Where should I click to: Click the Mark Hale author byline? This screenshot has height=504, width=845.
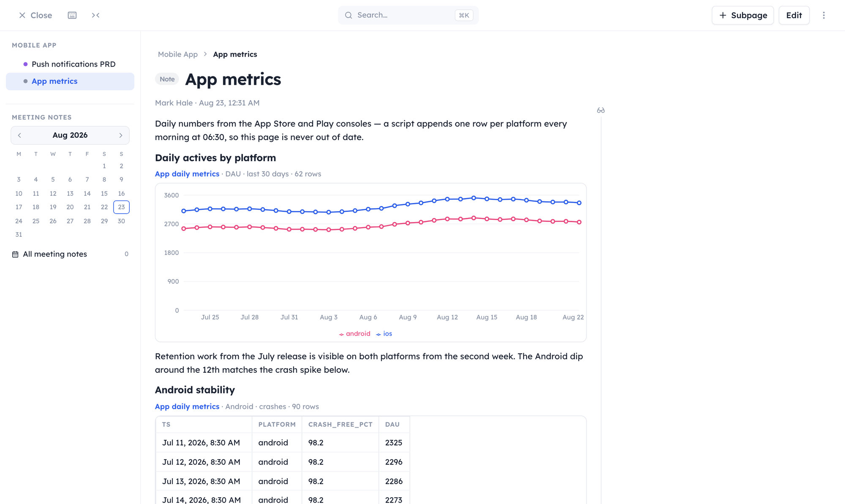174,103
